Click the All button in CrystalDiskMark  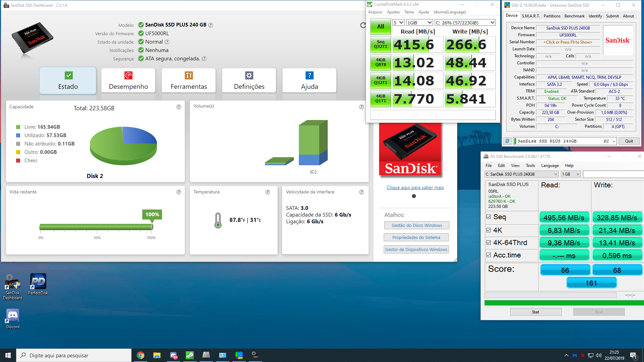(381, 26)
